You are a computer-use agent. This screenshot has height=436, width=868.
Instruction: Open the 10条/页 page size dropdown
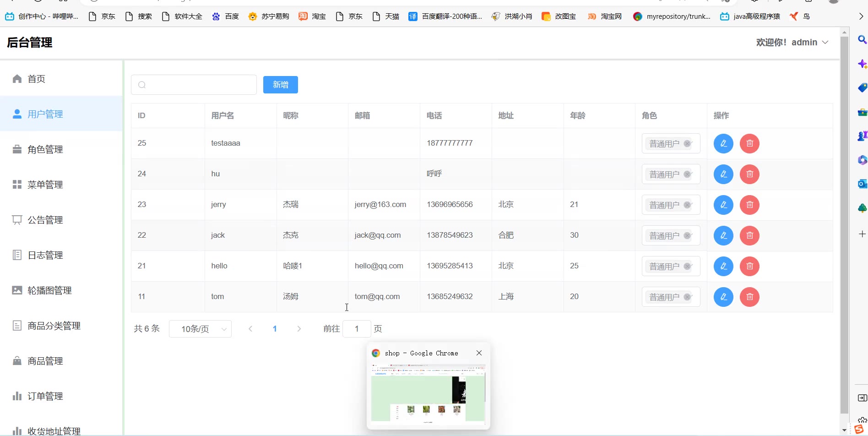200,329
